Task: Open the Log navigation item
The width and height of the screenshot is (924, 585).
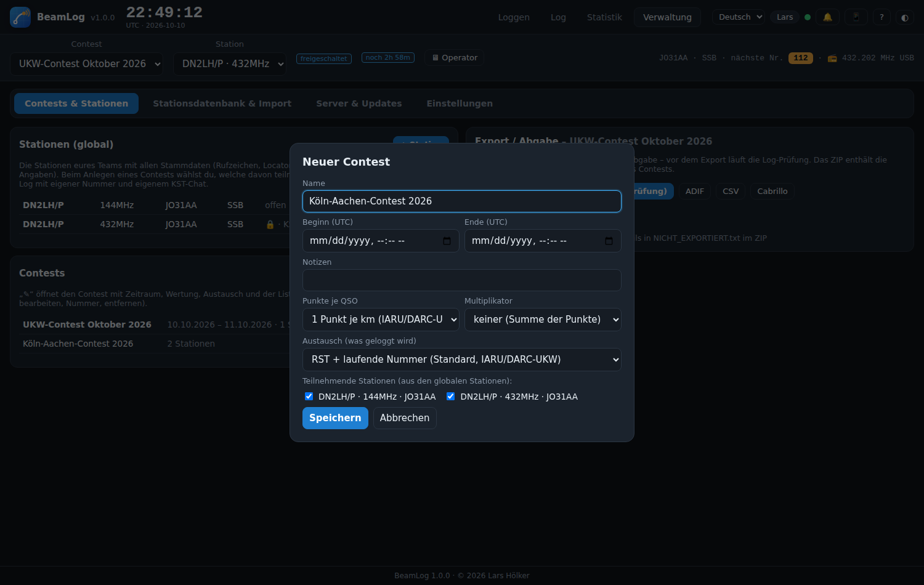Action: [x=558, y=17]
